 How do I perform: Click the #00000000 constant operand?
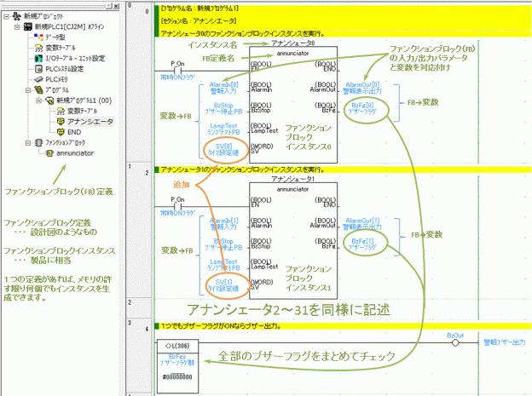177,376
